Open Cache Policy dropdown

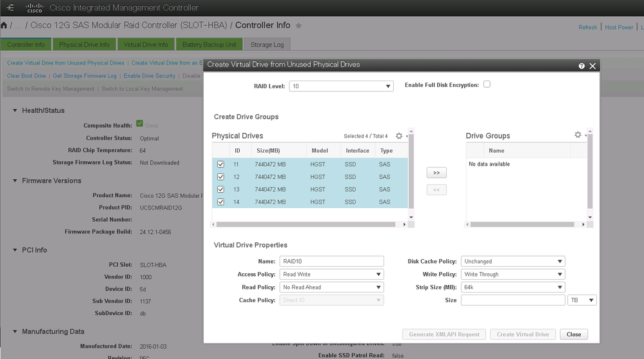coord(331,300)
